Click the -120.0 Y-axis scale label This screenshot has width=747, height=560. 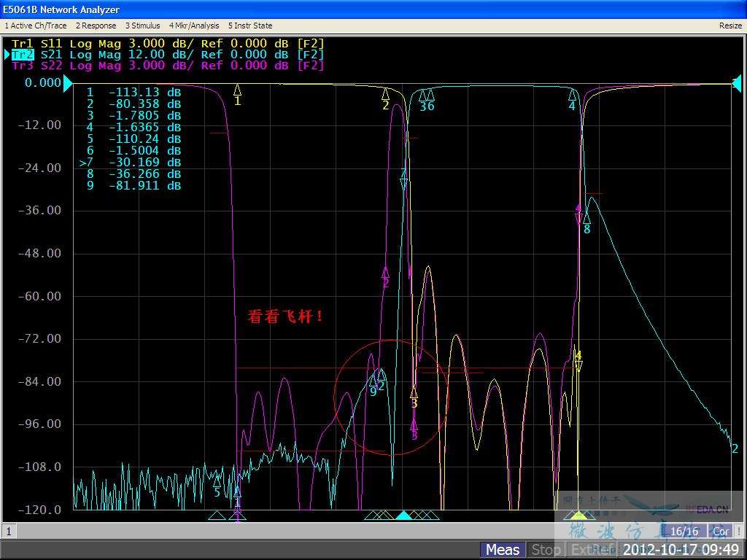(39, 510)
